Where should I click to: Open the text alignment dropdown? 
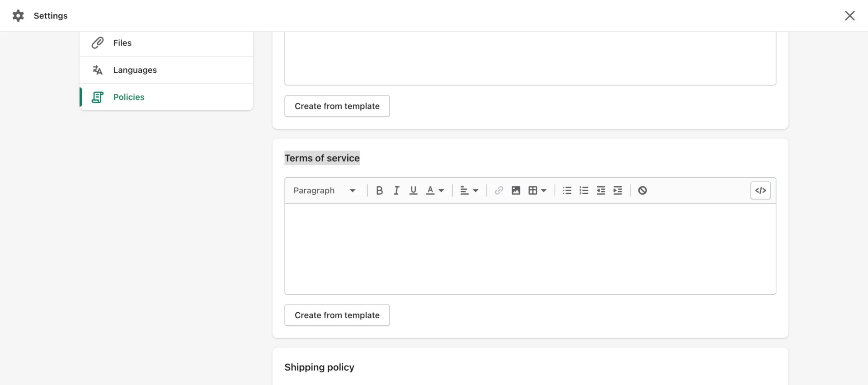pos(469,191)
